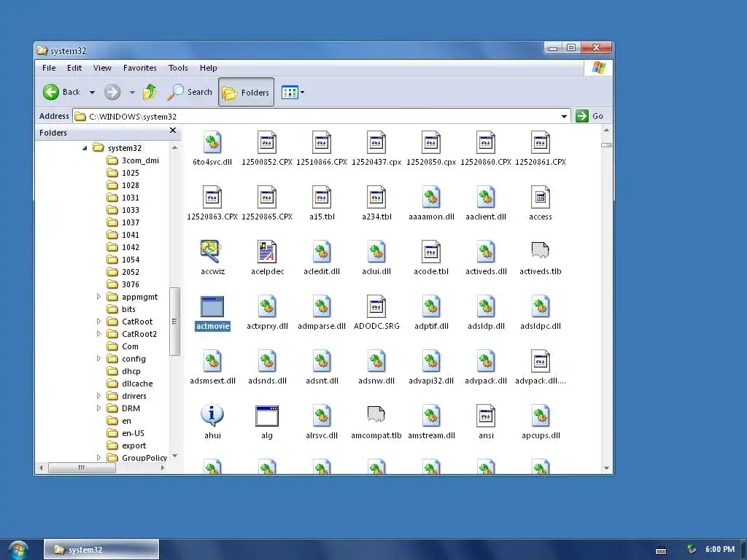The image size is (747, 560).
Task: Select the amcompat.tlb file icon
Action: [x=376, y=414]
